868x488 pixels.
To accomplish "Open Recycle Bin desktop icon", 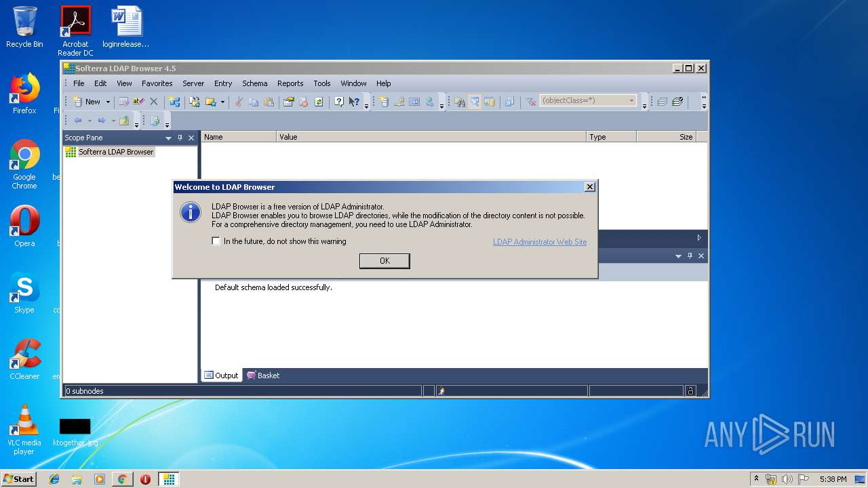I will [24, 27].
